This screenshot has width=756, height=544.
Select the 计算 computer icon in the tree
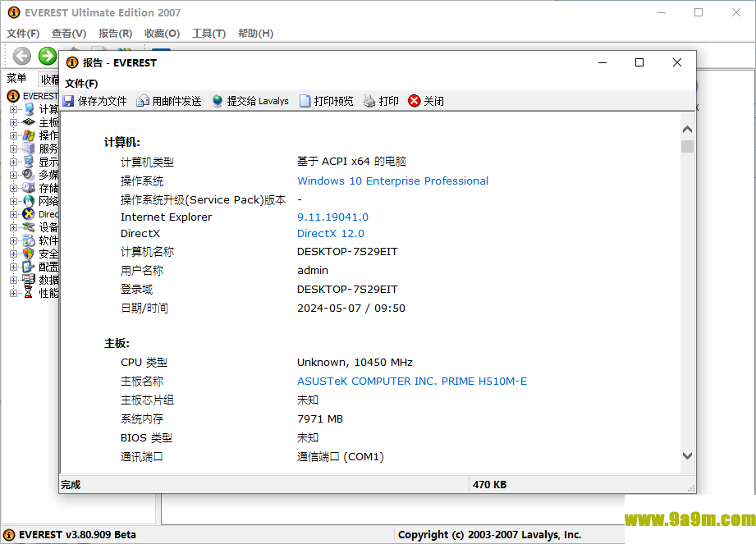coord(29,109)
